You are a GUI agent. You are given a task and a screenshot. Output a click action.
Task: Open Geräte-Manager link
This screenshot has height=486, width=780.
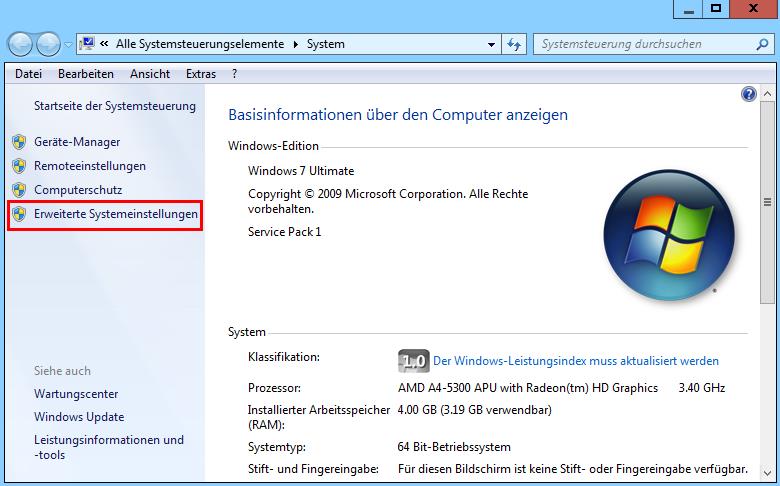tap(77, 142)
